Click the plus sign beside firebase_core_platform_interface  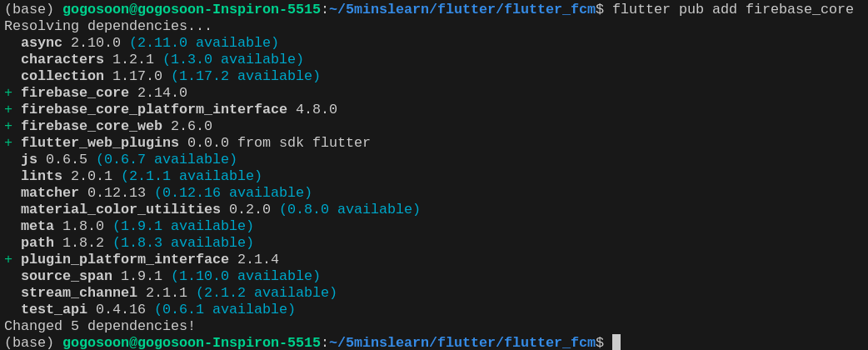(8, 109)
